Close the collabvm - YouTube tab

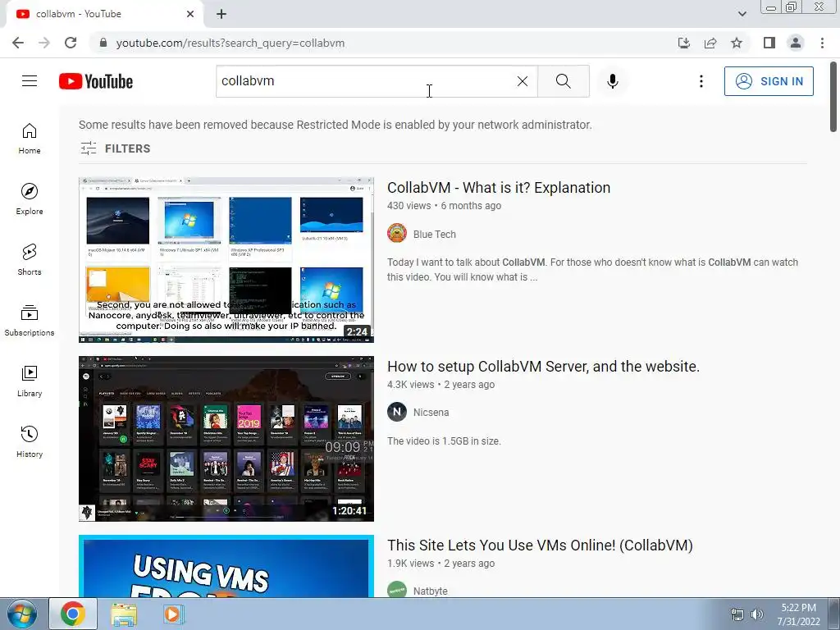[x=190, y=14]
